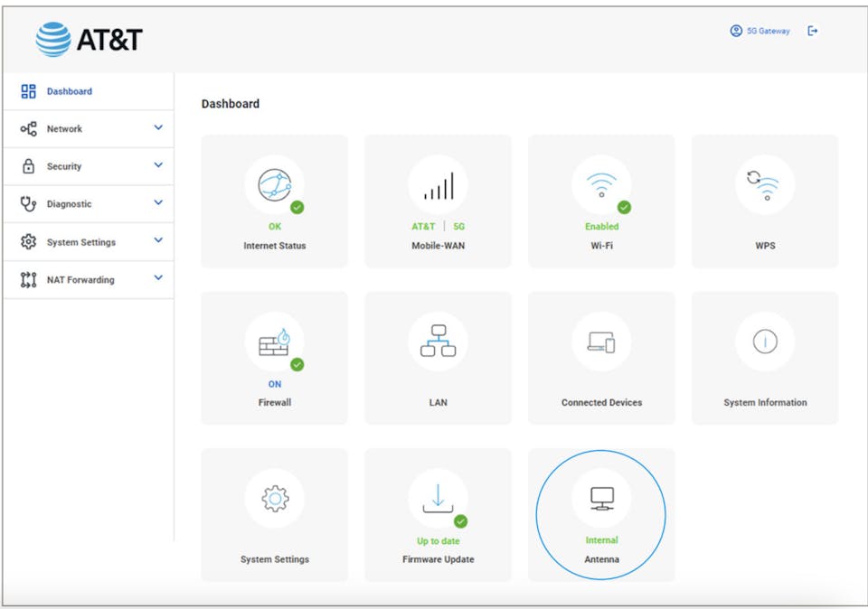
Task: Click the Mobile-WAN signal bars icon
Action: (438, 185)
